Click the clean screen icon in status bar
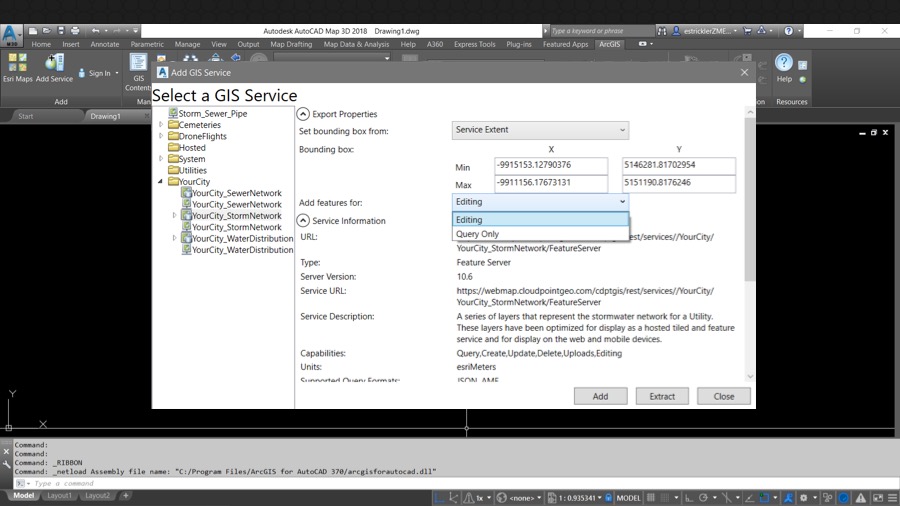Viewport: 900px width, 506px height. tap(878, 498)
